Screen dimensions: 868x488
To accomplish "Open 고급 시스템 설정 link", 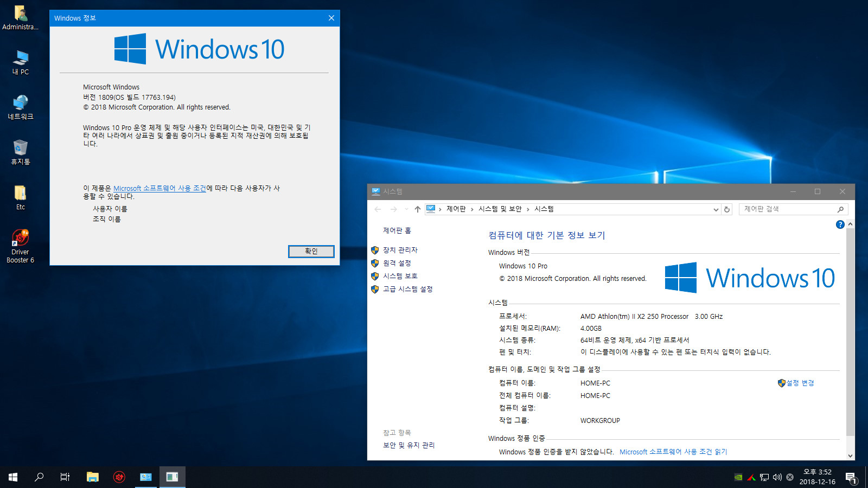I will click(408, 289).
